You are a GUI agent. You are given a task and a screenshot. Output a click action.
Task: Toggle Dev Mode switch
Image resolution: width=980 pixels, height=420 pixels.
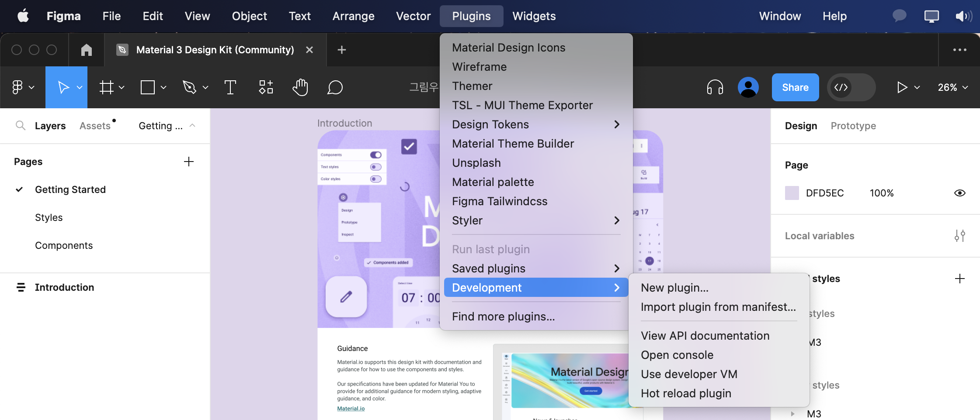pos(851,87)
